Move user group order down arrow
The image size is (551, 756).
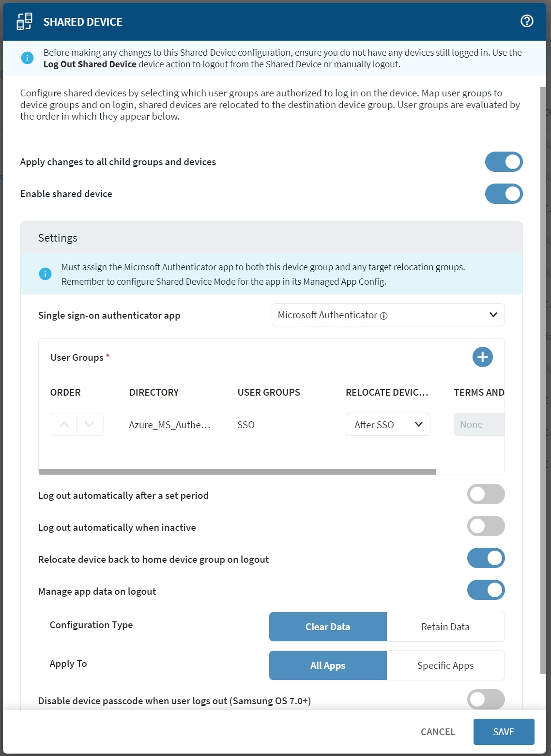[90, 424]
